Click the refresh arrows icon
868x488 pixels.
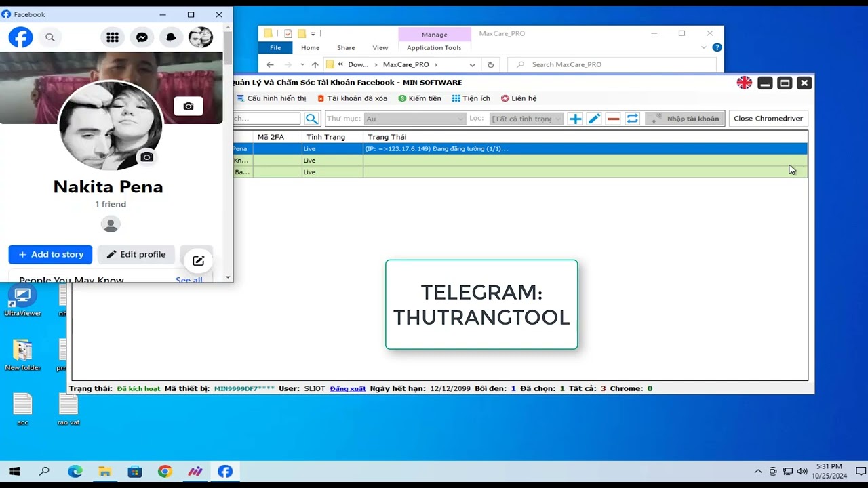tap(632, 119)
